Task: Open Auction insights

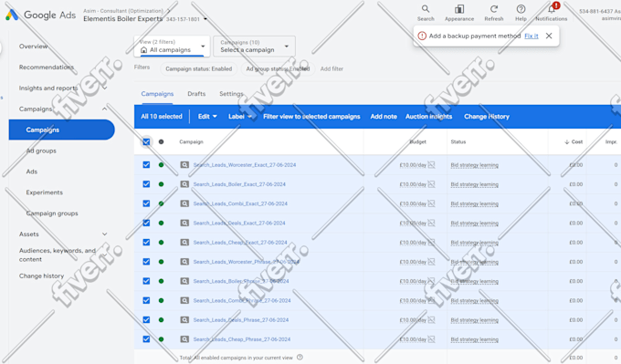Action: (428, 117)
